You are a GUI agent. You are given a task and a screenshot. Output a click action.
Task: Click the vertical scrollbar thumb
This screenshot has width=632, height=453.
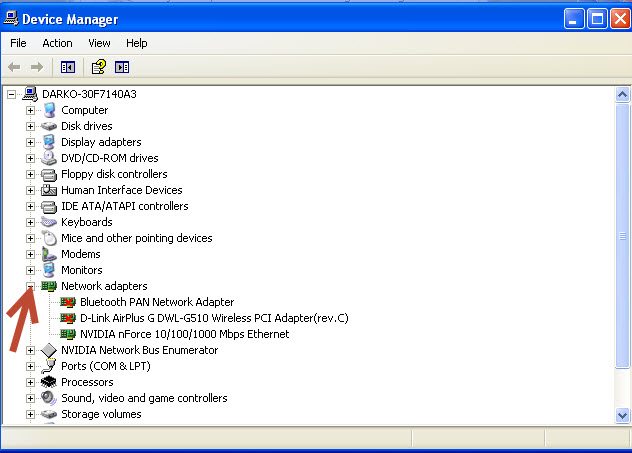(x=622, y=236)
